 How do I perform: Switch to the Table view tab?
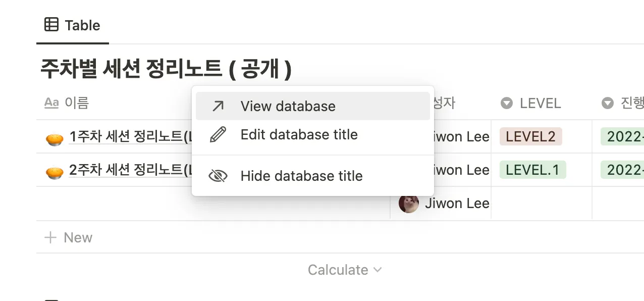click(x=73, y=25)
